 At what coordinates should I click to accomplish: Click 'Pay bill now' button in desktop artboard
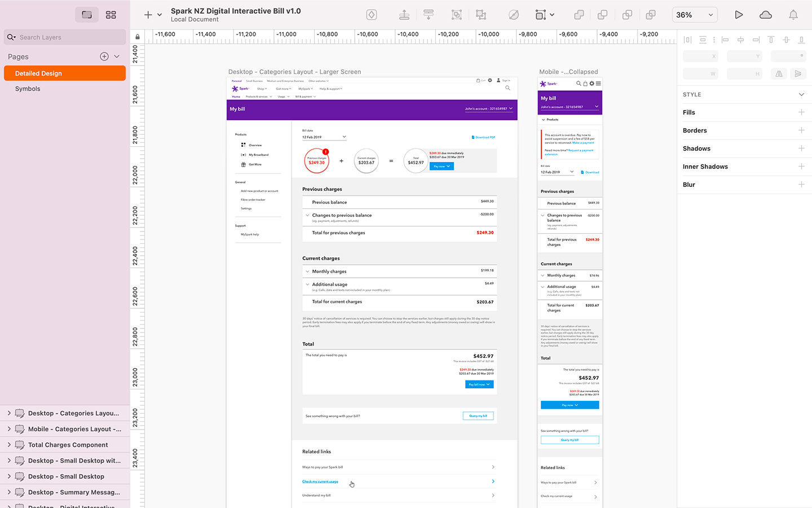tap(479, 384)
